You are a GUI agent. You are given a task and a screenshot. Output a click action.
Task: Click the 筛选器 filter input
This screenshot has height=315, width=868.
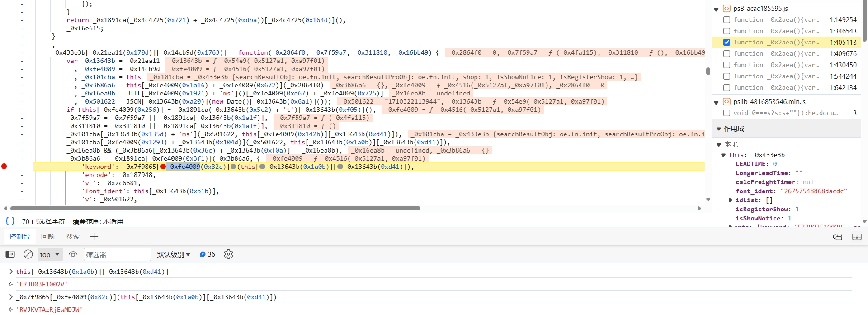(x=118, y=254)
